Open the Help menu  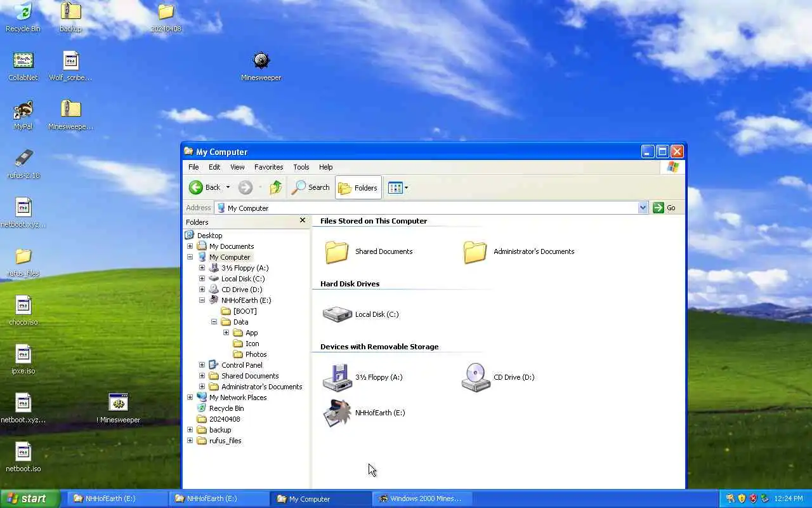[325, 167]
